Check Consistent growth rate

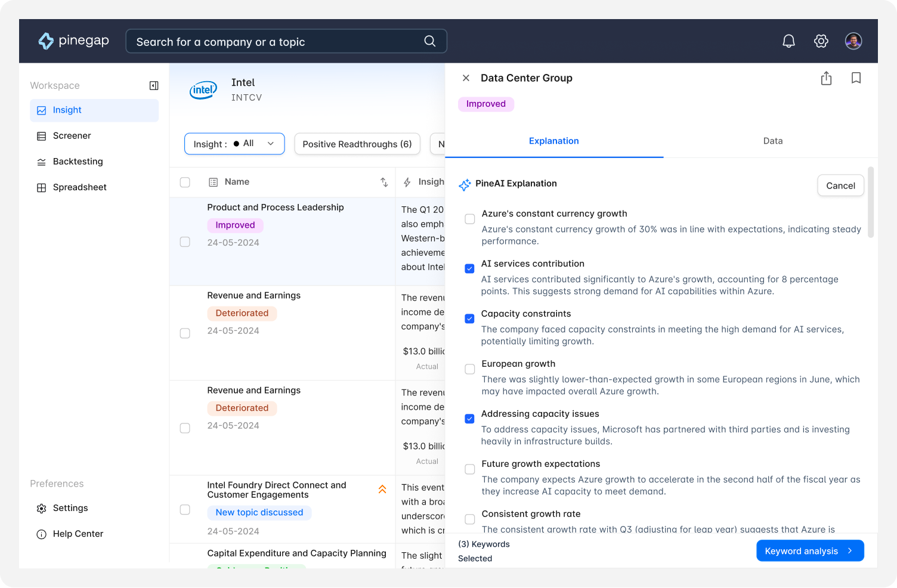[x=470, y=519]
